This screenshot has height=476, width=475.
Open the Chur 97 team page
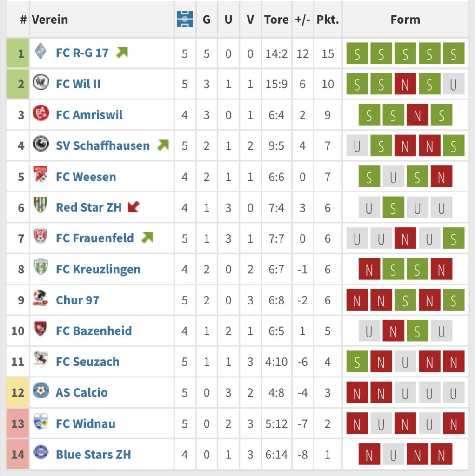(x=78, y=300)
